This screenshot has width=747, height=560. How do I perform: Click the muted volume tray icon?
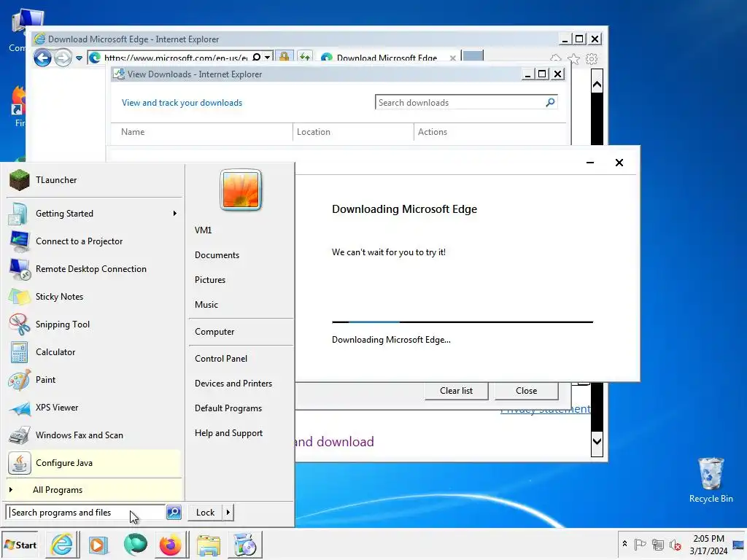pos(675,544)
